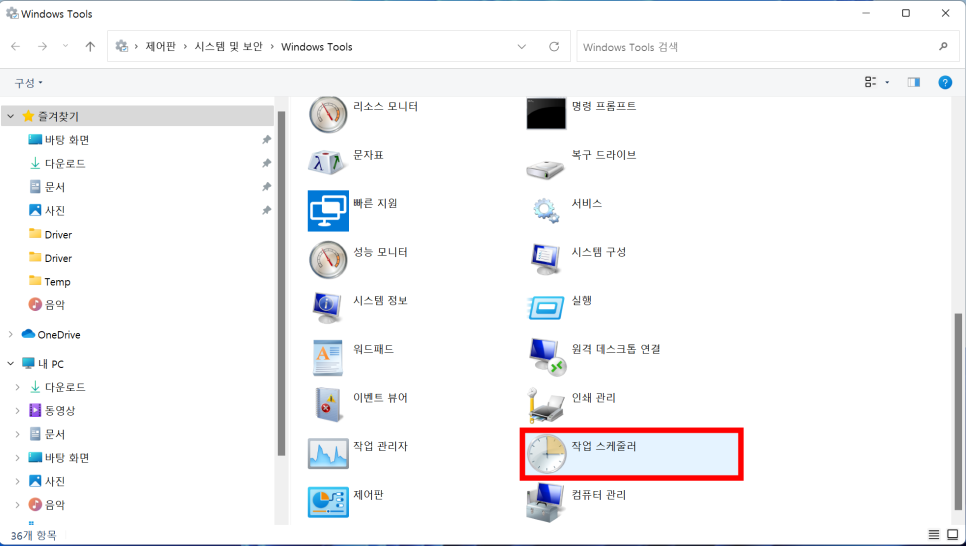Open the 문자표 character map icon
Screen dimensions: 966x546
click(x=328, y=163)
